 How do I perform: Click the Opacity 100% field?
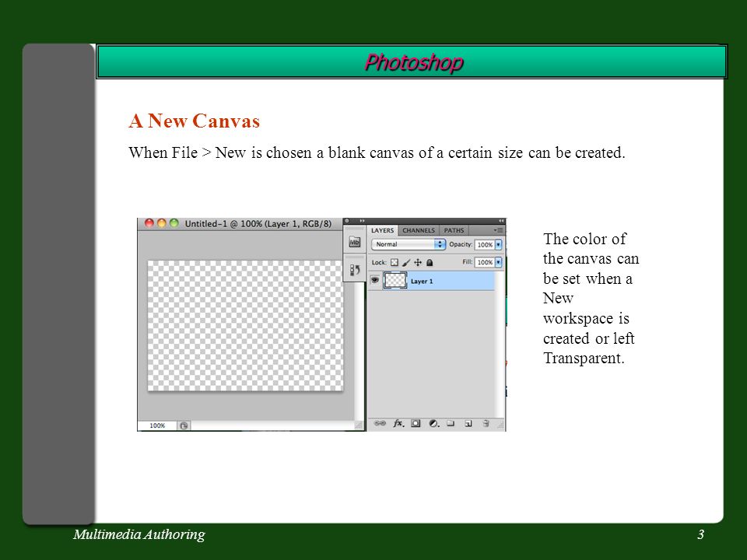pyautogui.click(x=485, y=245)
